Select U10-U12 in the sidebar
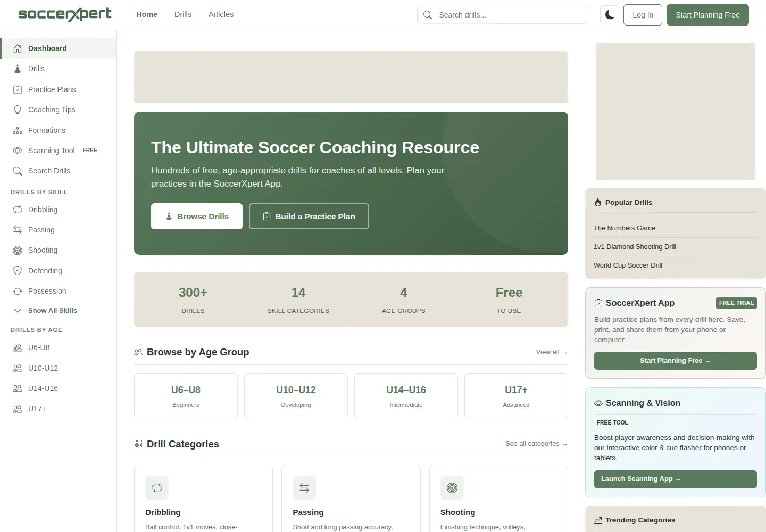Viewport: 766px width, 532px height. coord(59,368)
